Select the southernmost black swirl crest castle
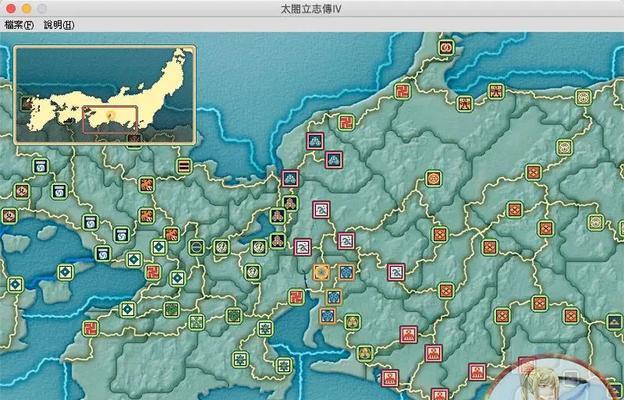The height and width of the screenshot is (400, 624). click(x=103, y=254)
